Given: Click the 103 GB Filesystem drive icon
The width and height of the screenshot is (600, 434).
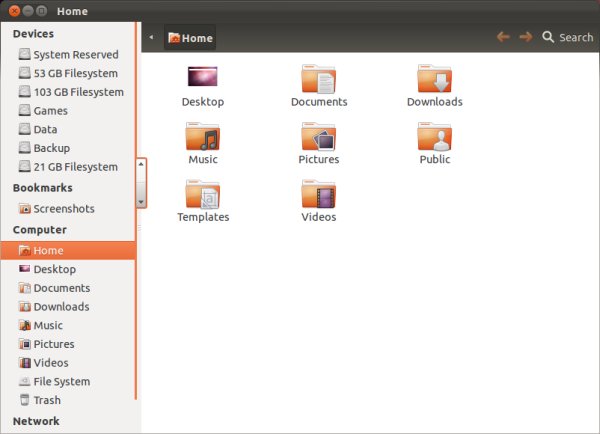Looking at the screenshot, I should pyautogui.click(x=24, y=92).
